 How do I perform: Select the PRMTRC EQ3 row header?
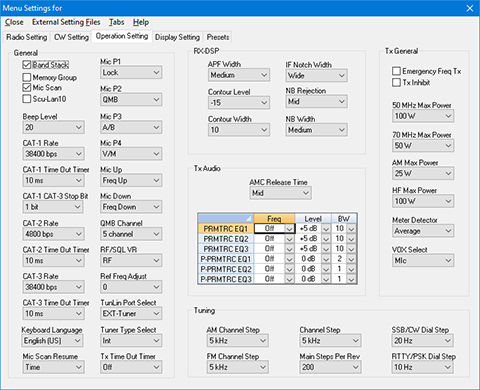[226, 249]
